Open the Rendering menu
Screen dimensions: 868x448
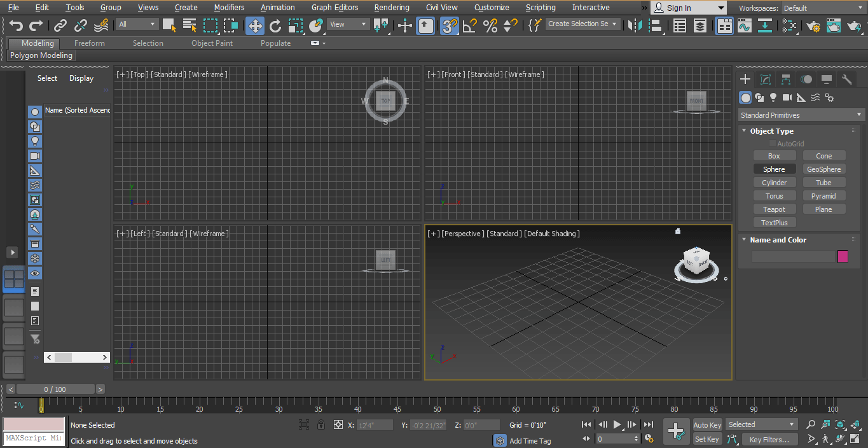(391, 7)
